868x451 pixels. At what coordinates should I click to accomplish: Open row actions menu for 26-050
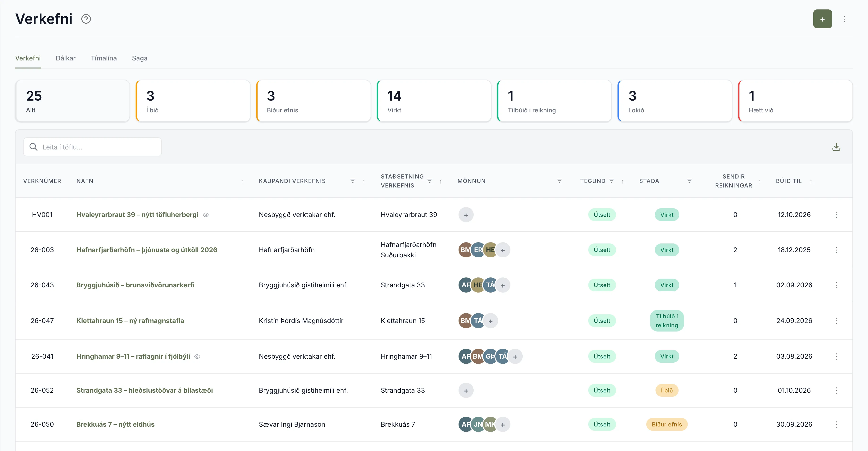pyautogui.click(x=836, y=424)
